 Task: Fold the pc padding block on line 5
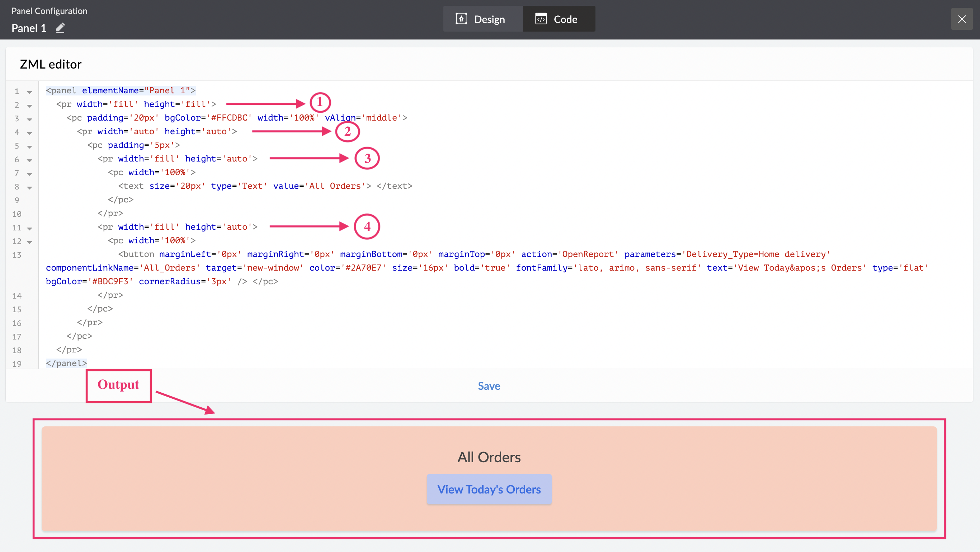pos(29,146)
